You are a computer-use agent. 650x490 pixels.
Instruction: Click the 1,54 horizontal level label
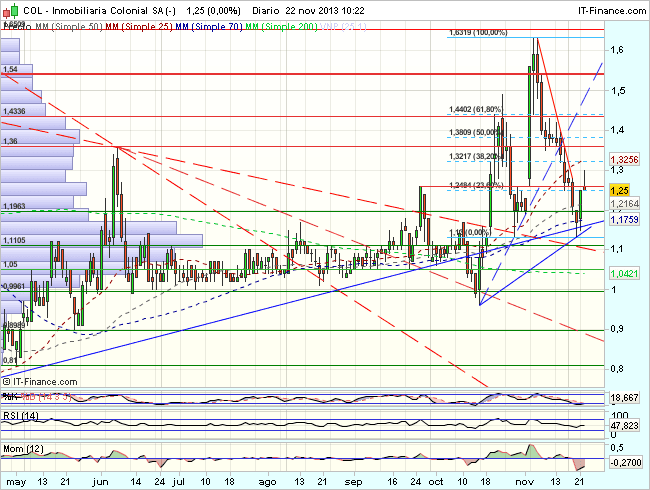(x=11, y=69)
